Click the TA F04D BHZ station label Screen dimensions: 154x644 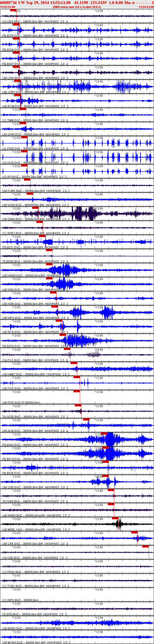tap(35, 502)
